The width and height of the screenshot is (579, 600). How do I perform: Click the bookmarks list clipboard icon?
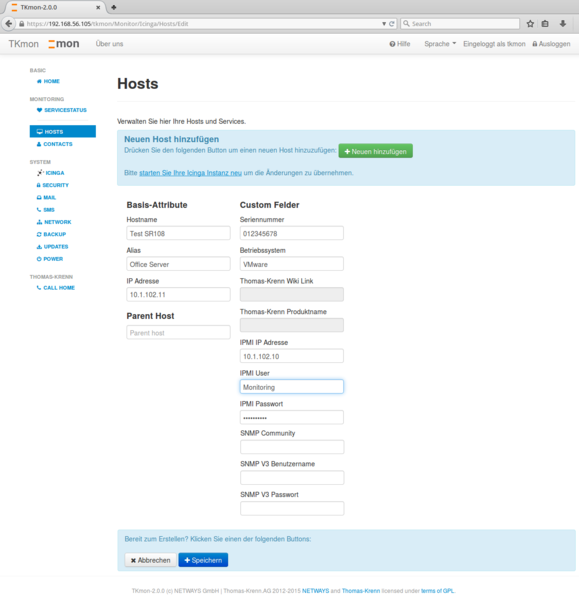tap(545, 24)
